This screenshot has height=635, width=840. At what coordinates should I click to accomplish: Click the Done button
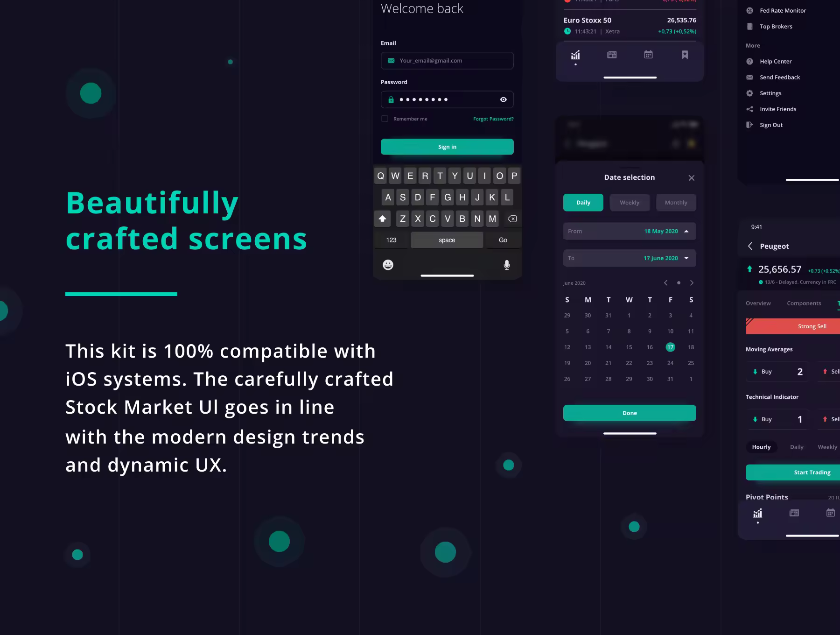[x=630, y=413]
